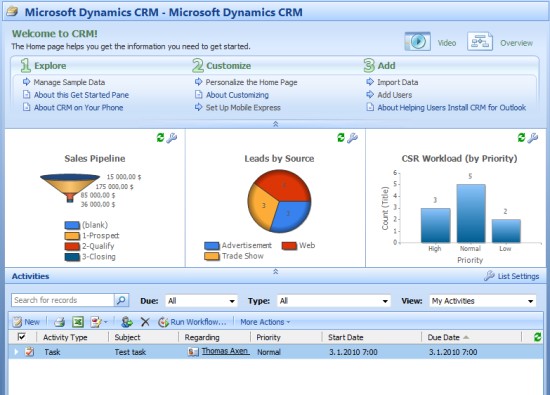
Task: Expand the More Actions menu
Action: point(265,322)
